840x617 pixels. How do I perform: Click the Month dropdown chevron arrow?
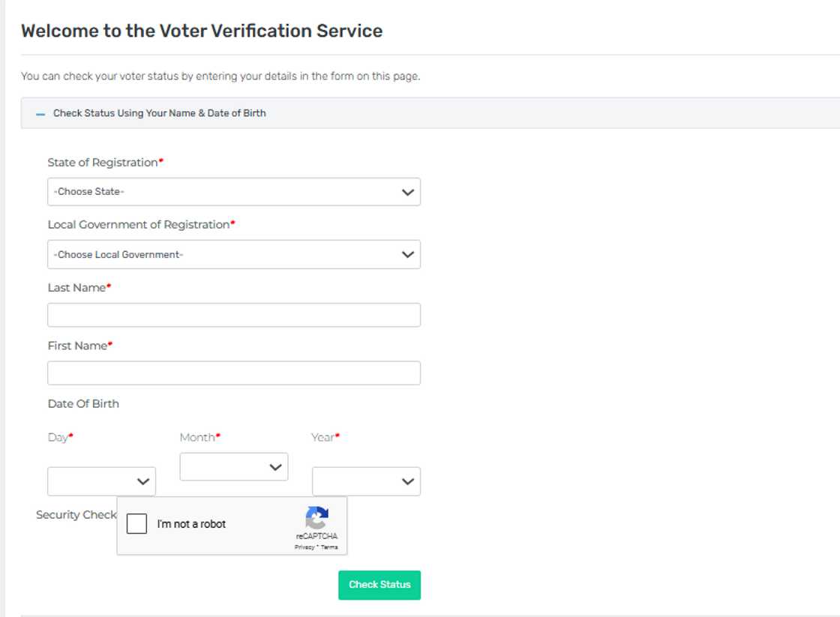[x=274, y=467]
